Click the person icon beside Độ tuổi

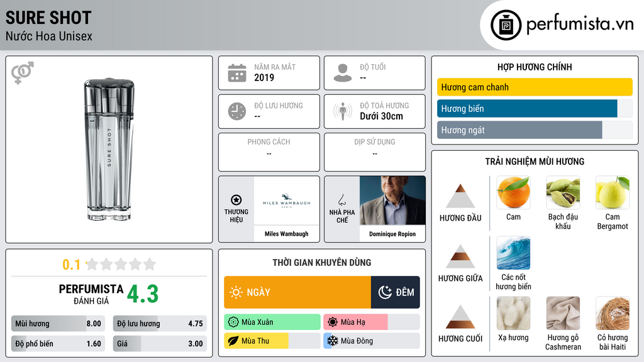[343, 73]
